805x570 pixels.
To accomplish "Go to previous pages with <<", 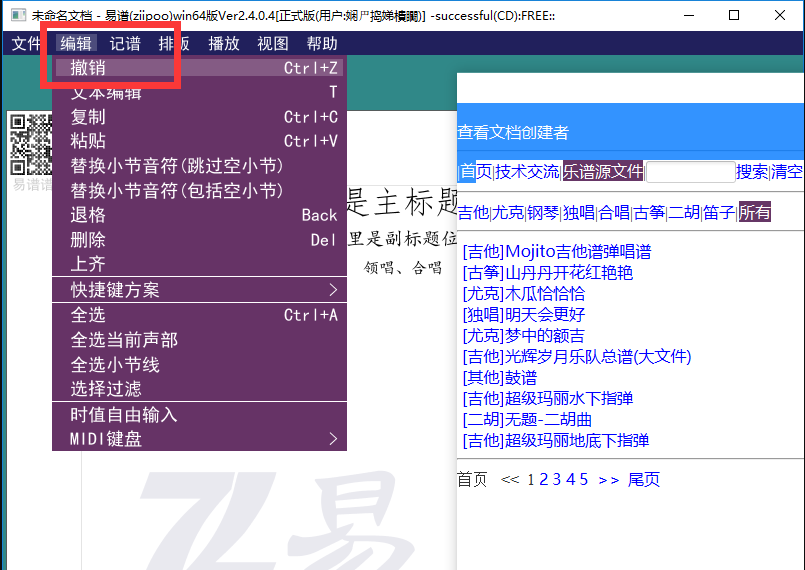I will [510, 479].
